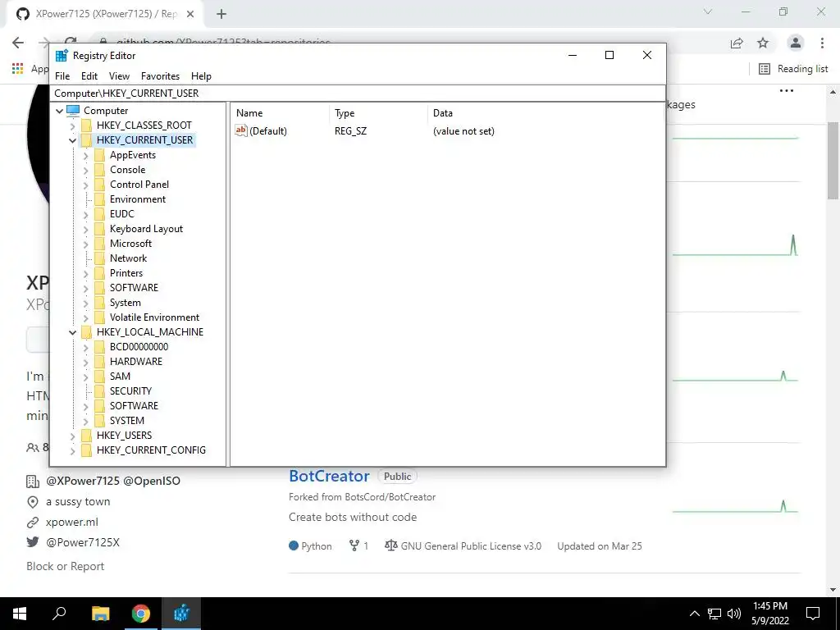840x630 pixels.
Task: Expand the HKEY_CLASSES_ROOT key
Action: tap(72, 126)
